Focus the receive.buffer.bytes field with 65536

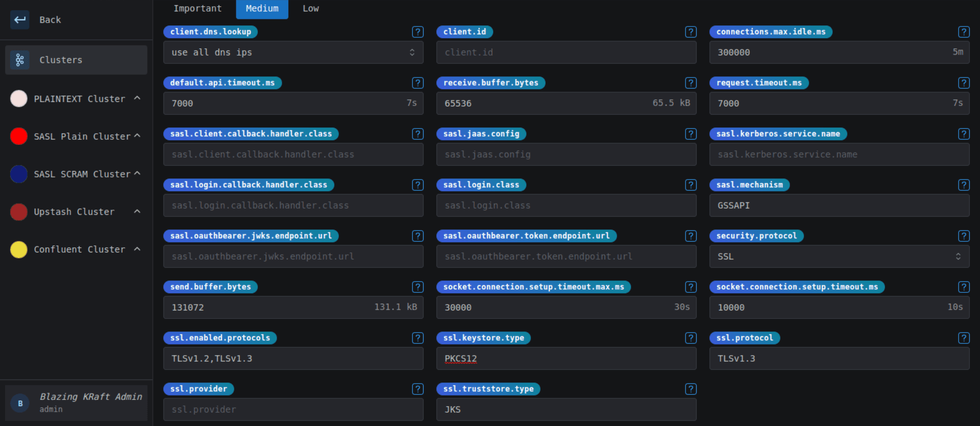point(567,103)
